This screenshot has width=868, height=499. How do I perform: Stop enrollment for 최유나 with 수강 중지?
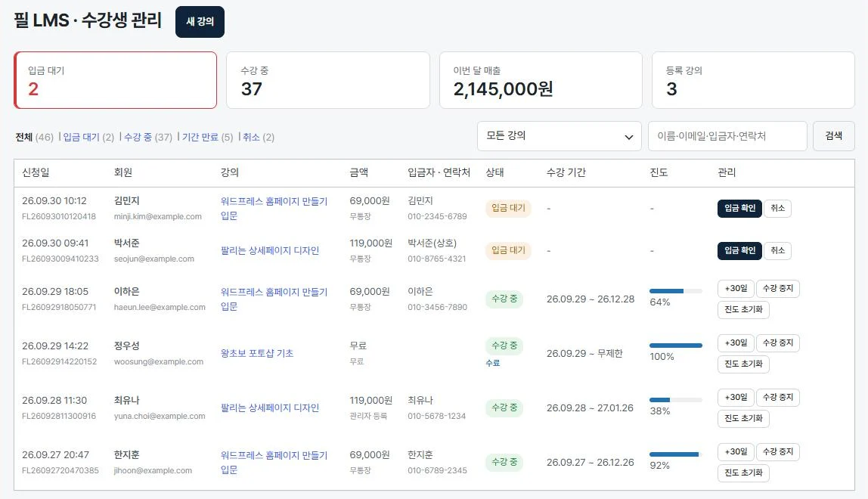click(x=778, y=397)
